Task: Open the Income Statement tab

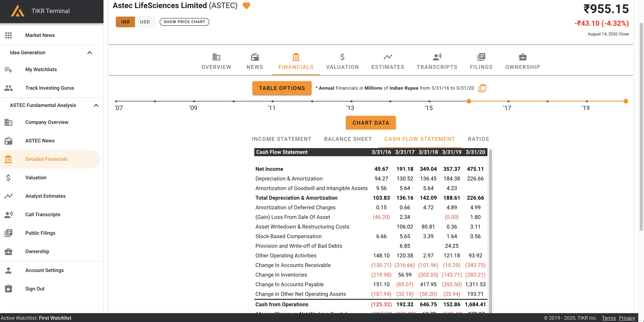Action: tap(281, 139)
